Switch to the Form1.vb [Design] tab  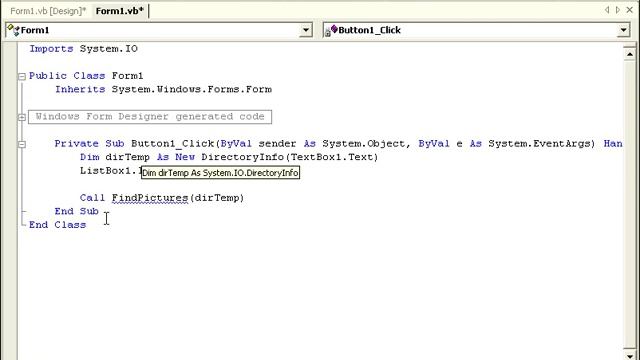[48, 11]
